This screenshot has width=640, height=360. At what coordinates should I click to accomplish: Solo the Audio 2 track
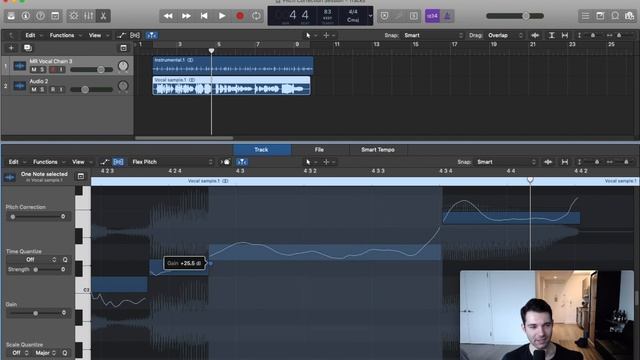(42, 89)
